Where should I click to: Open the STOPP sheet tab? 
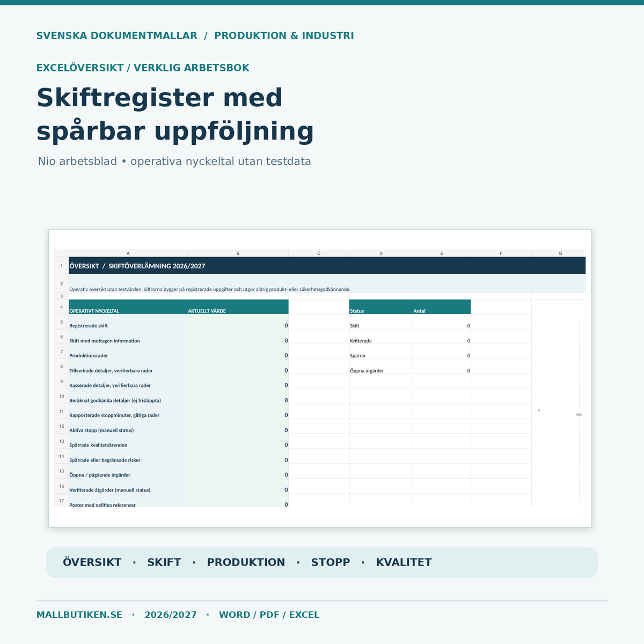(331, 562)
